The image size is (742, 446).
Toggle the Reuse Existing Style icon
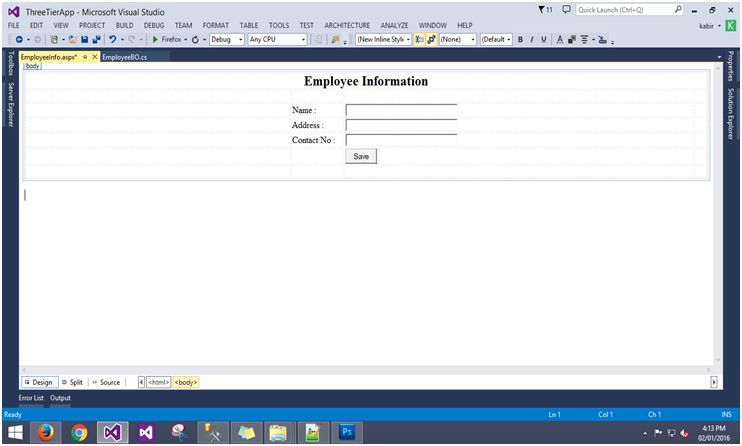pyautogui.click(x=431, y=40)
